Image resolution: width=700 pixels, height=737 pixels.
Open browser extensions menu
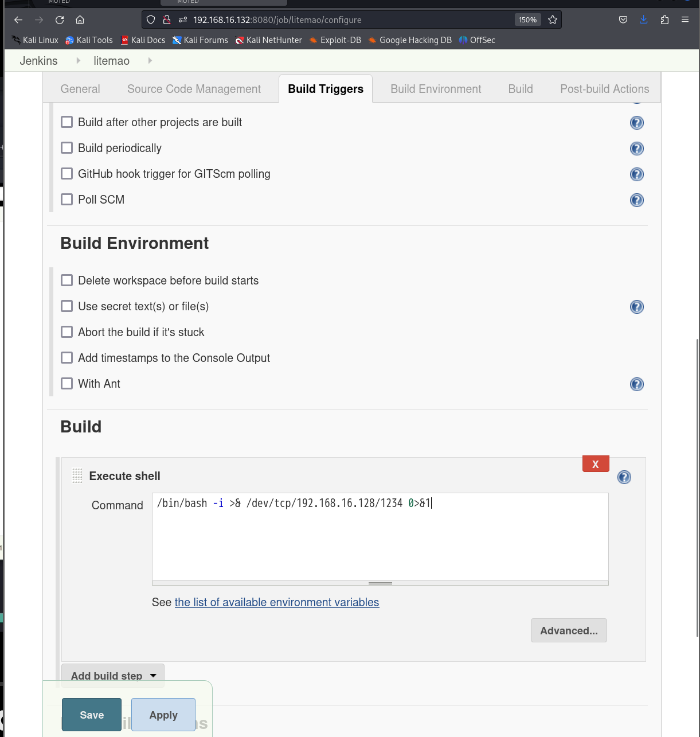click(x=664, y=20)
